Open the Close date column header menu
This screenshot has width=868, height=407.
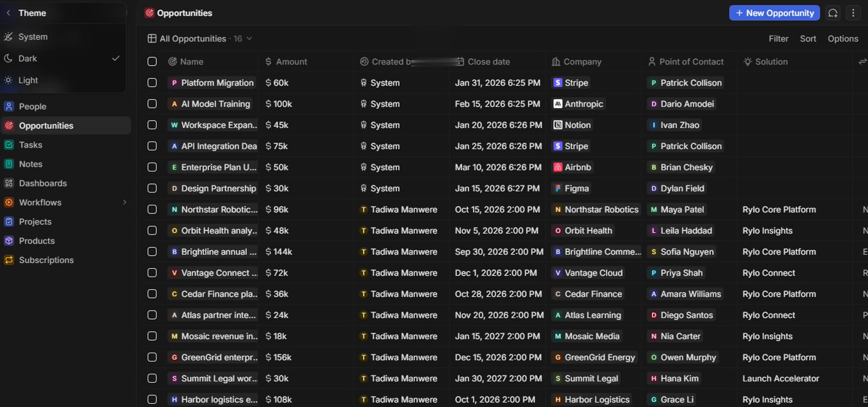click(x=483, y=62)
